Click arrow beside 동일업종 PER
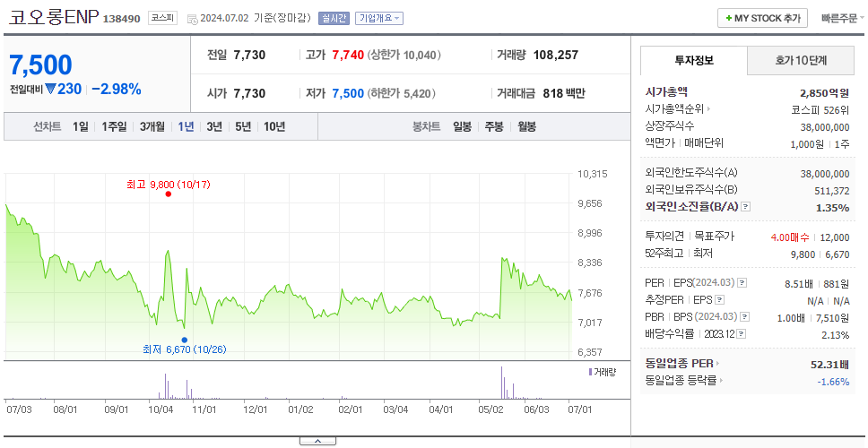The image size is (868, 448). [x=718, y=364]
